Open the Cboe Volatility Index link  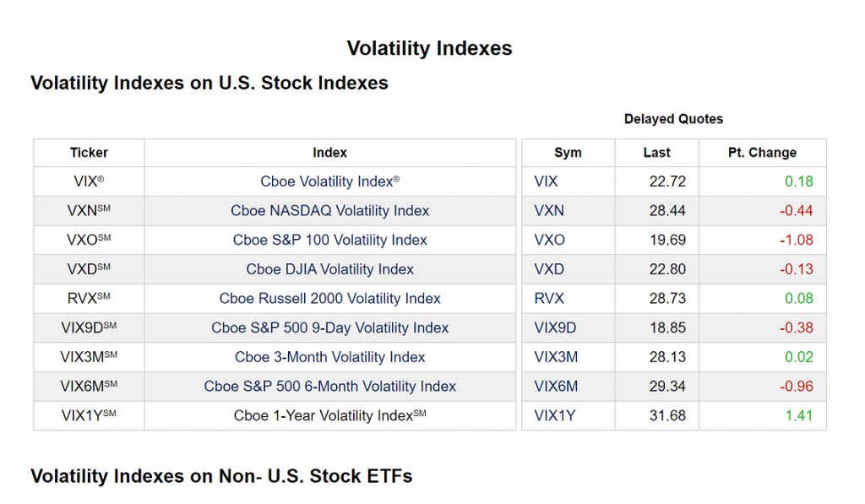(329, 182)
